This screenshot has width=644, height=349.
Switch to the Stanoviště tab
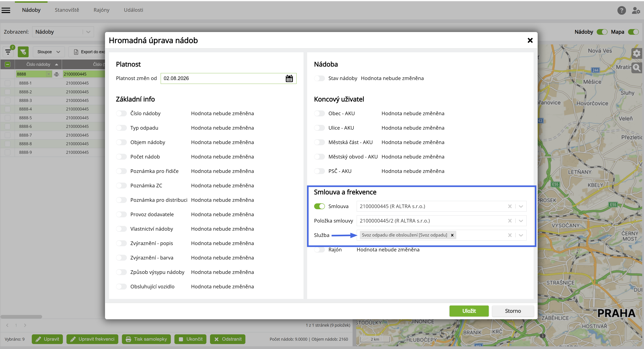(x=67, y=10)
